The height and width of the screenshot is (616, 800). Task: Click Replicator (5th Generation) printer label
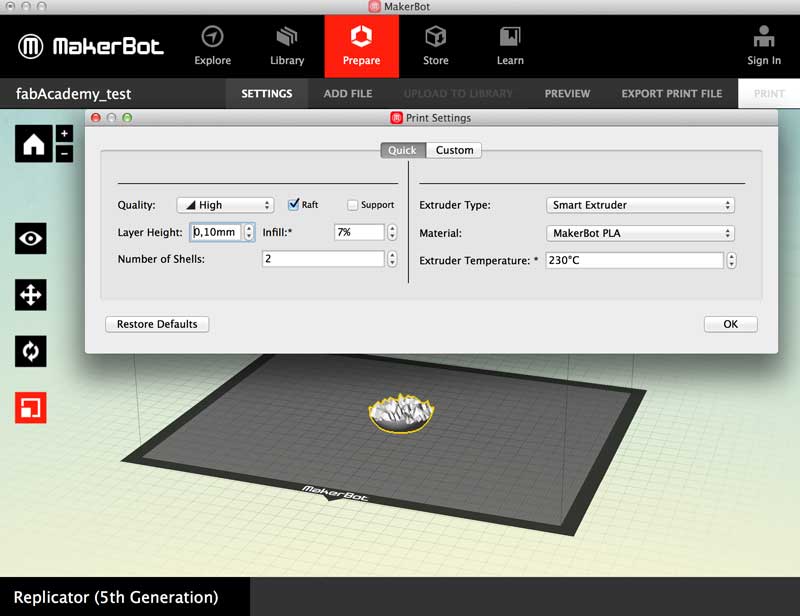(x=116, y=597)
